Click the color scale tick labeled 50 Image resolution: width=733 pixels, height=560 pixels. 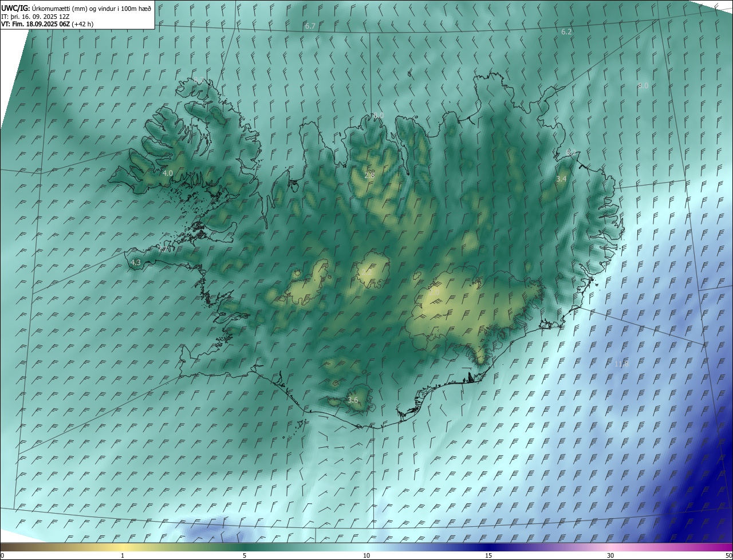[728, 555]
